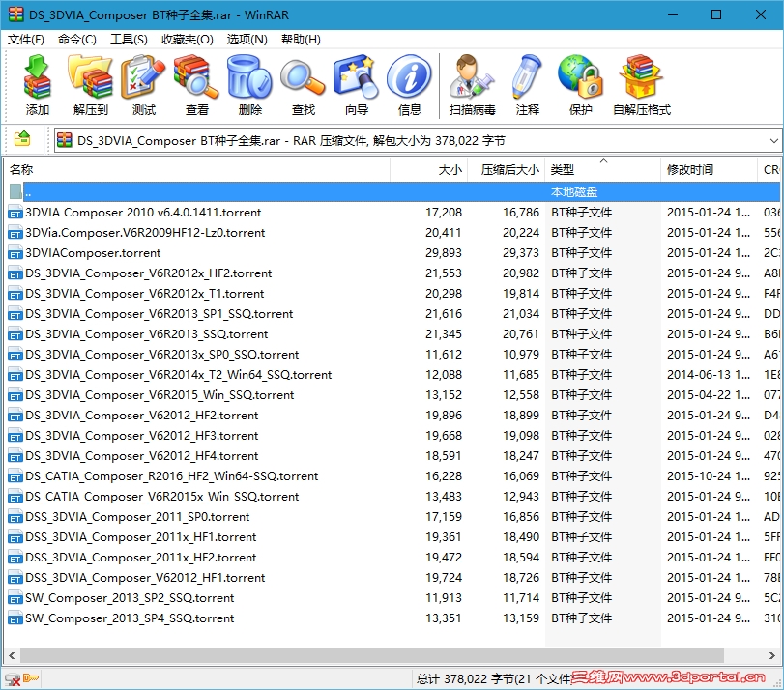Open the Favorites (收藏夹) menu
The height and width of the screenshot is (690, 784).
tap(187, 39)
